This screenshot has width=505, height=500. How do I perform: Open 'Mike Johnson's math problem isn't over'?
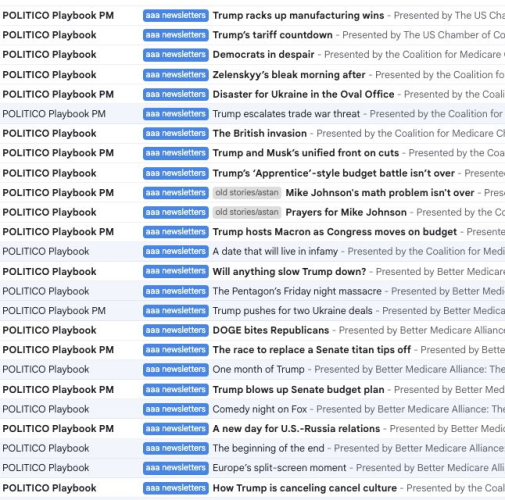[x=380, y=193]
